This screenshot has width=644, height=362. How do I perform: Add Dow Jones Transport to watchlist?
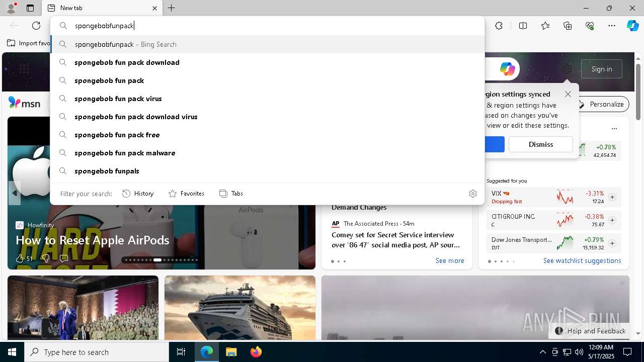(612, 243)
